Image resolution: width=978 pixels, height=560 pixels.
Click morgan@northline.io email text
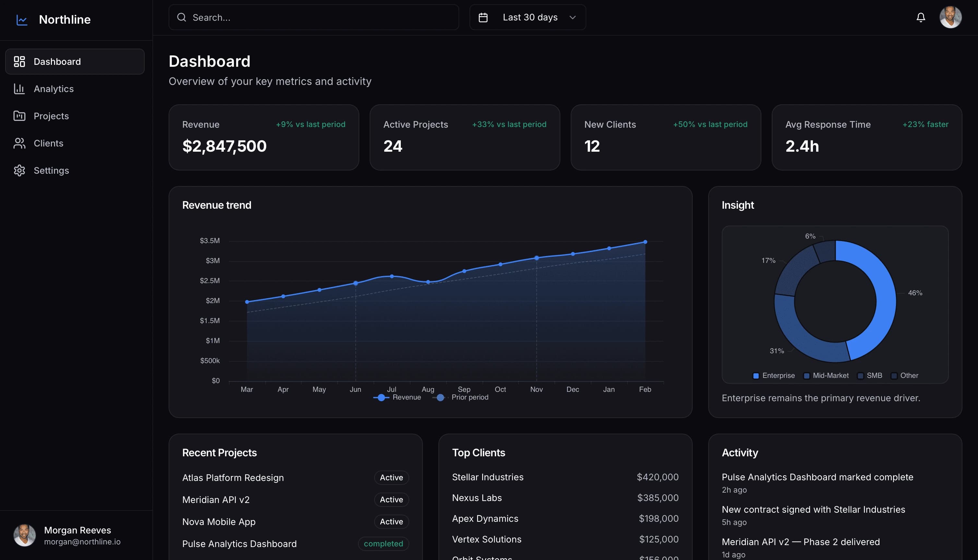pyautogui.click(x=82, y=542)
